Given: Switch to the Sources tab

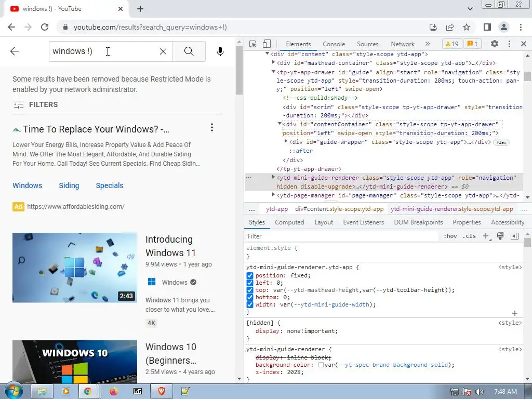Looking at the screenshot, I should (367, 44).
